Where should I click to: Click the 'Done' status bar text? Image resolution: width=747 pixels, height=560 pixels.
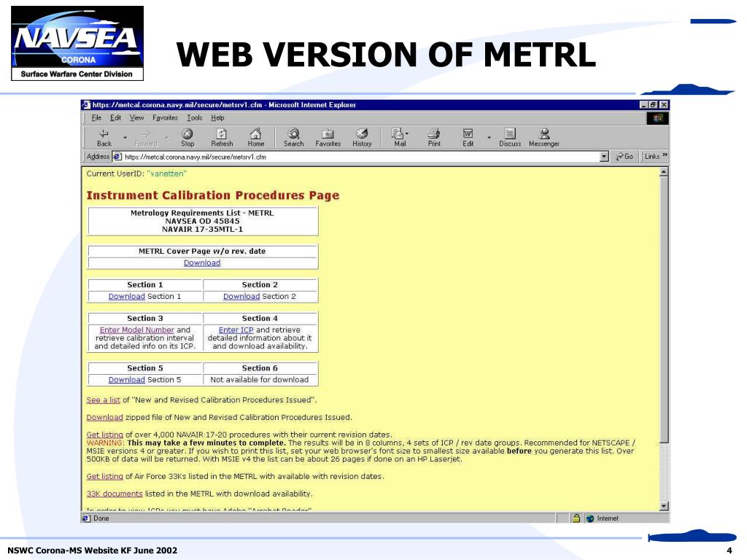[101, 518]
